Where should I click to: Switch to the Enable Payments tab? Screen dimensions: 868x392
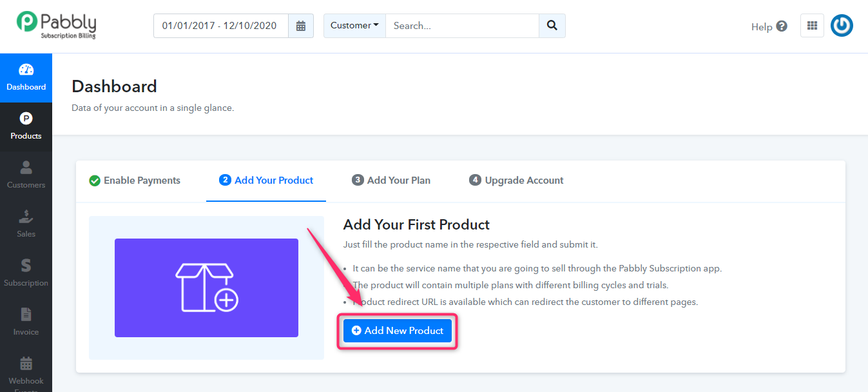point(135,181)
